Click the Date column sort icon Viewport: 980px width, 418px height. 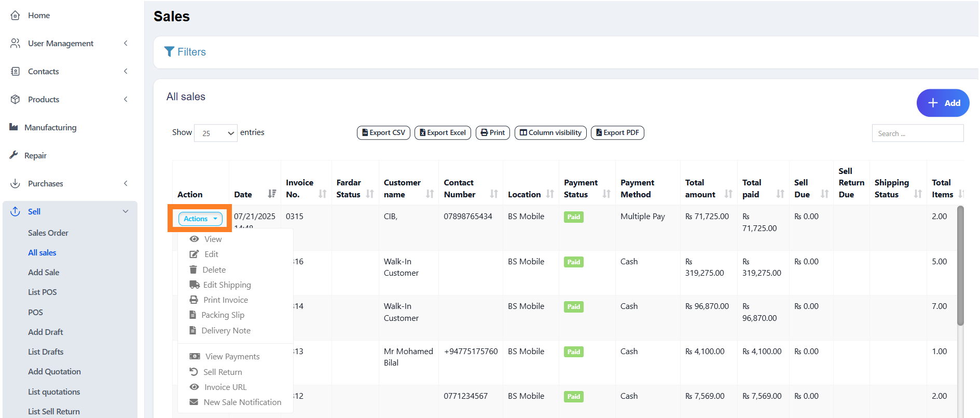[x=272, y=194]
